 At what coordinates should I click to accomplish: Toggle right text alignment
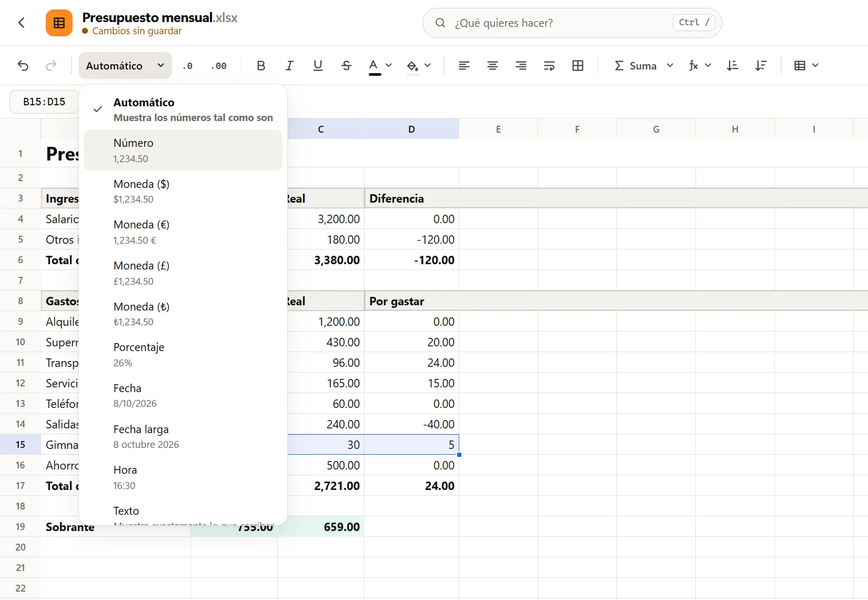click(521, 66)
